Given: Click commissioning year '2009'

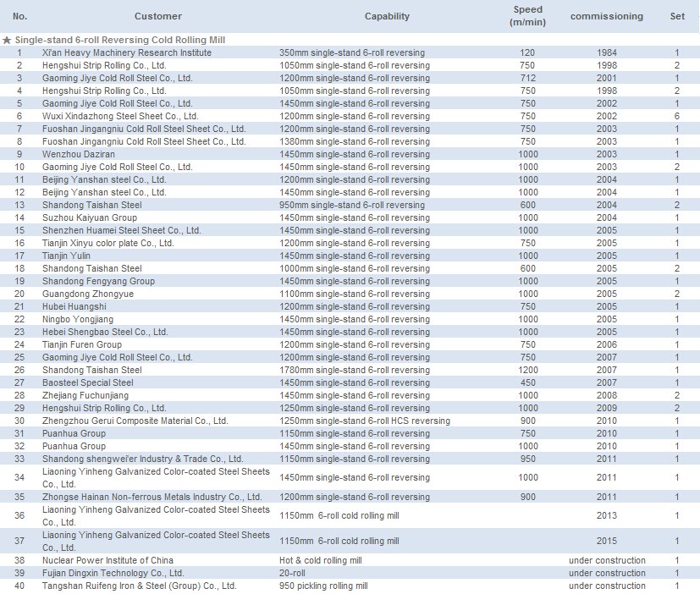Looking at the screenshot, I should (x=607, y=408).
